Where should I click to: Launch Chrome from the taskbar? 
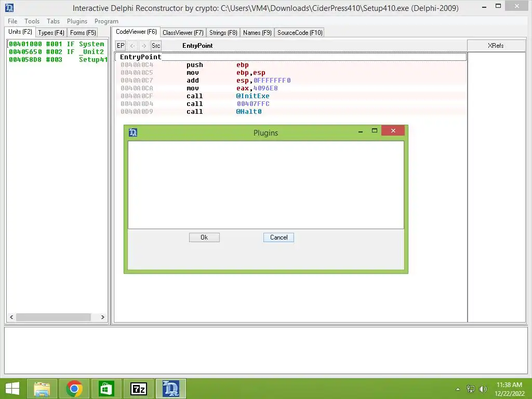point(74,389)
